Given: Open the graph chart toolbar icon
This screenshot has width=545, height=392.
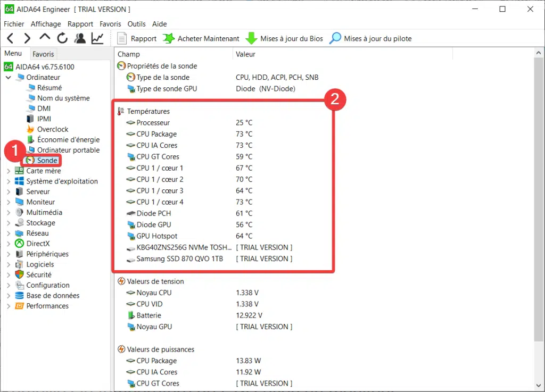Looking at the screenshot, I should [x=98, y=38].
